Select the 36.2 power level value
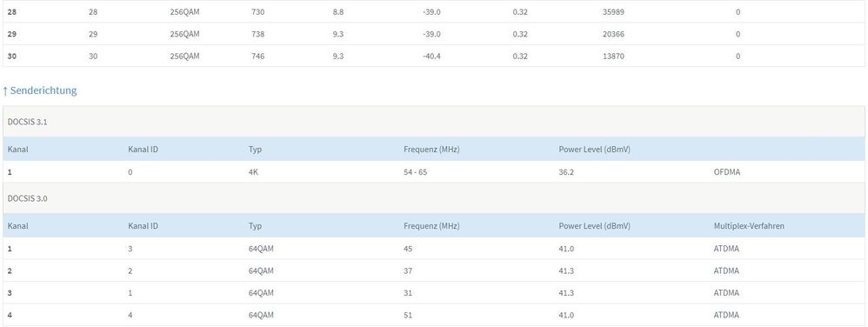 [x=566, y=172]
